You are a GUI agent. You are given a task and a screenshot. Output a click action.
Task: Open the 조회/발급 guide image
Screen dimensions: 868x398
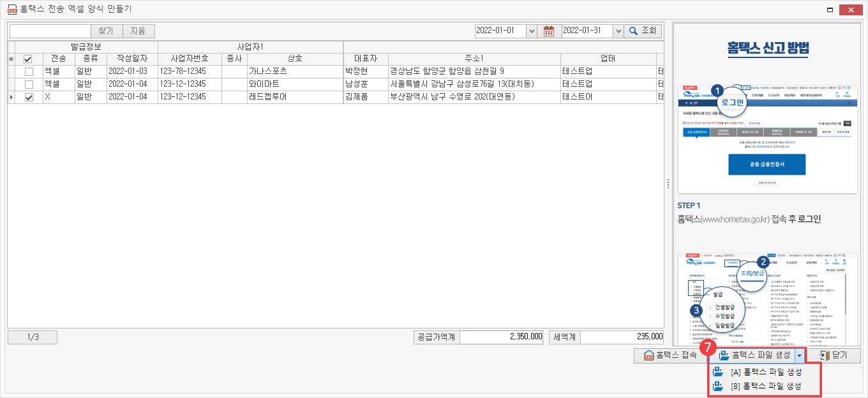click(x=767, y=298)
